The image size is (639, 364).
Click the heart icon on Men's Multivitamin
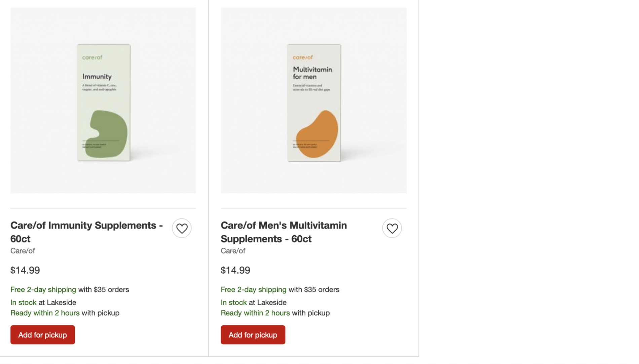392,228
